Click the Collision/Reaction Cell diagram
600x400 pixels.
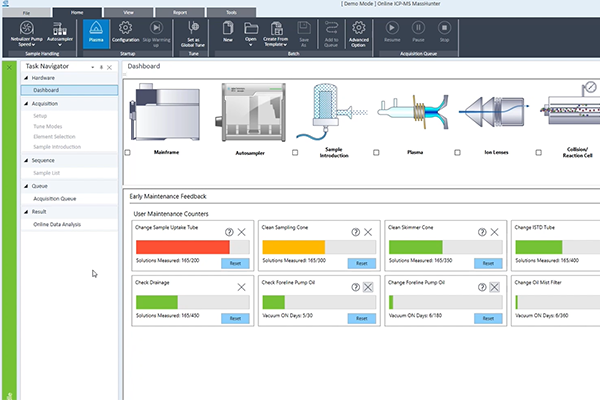pyautogui.click(x=570, y=105)
